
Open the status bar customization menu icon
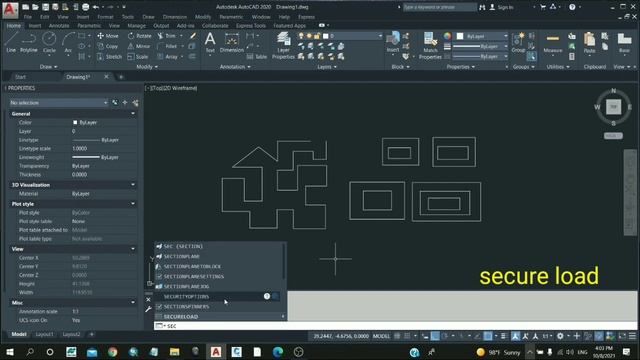(632, 336)
